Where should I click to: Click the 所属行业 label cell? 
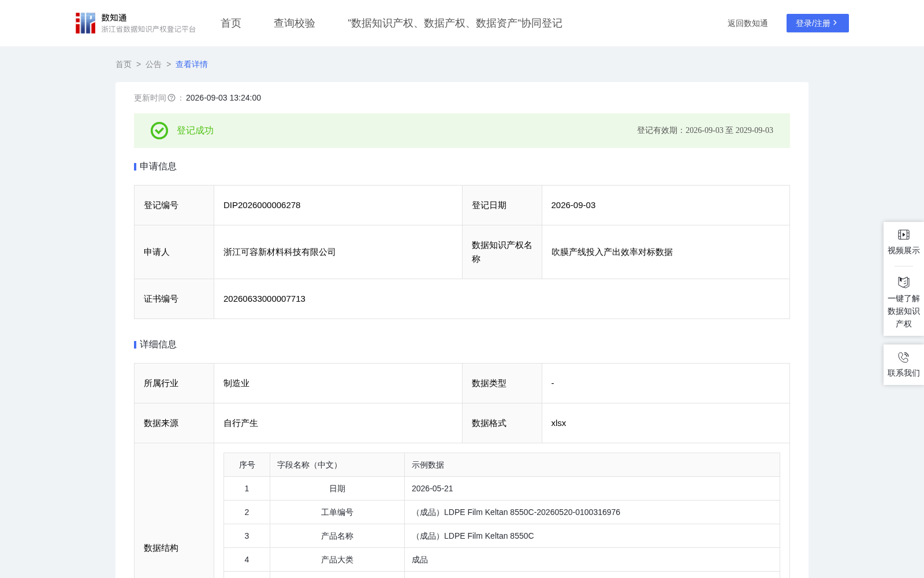[x=174, y=383]
